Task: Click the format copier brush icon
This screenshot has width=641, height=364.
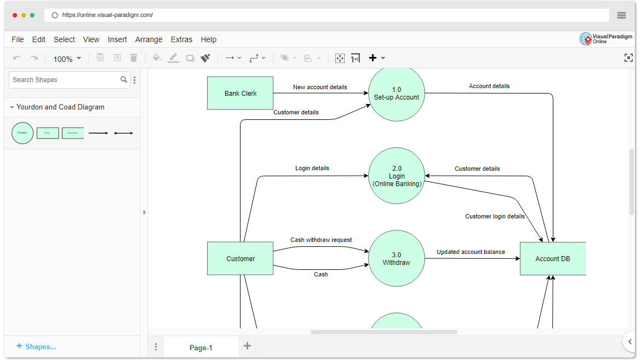Action: pyautogui.click(x=205, y=57)
